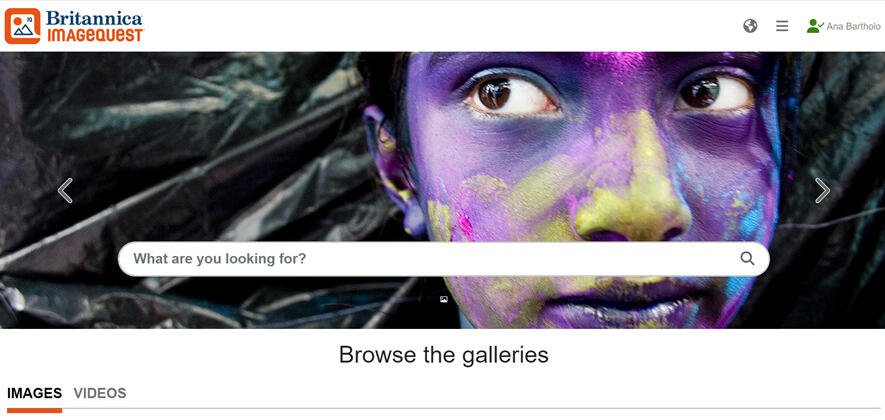Open the Ana Bartholo account name link

pyautogui.click(x=853, y=26)
